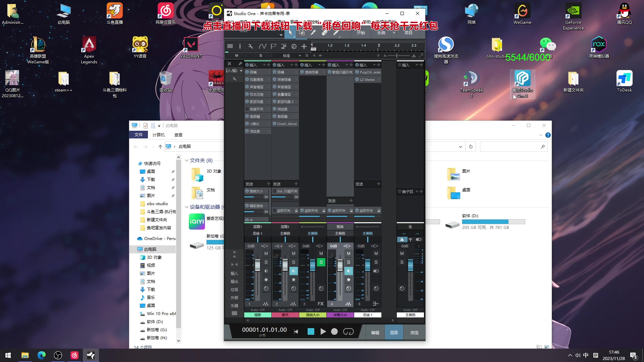This screenshot has width=644, height=362.
Task: Show automation curve icon
Action: [262, 46]
